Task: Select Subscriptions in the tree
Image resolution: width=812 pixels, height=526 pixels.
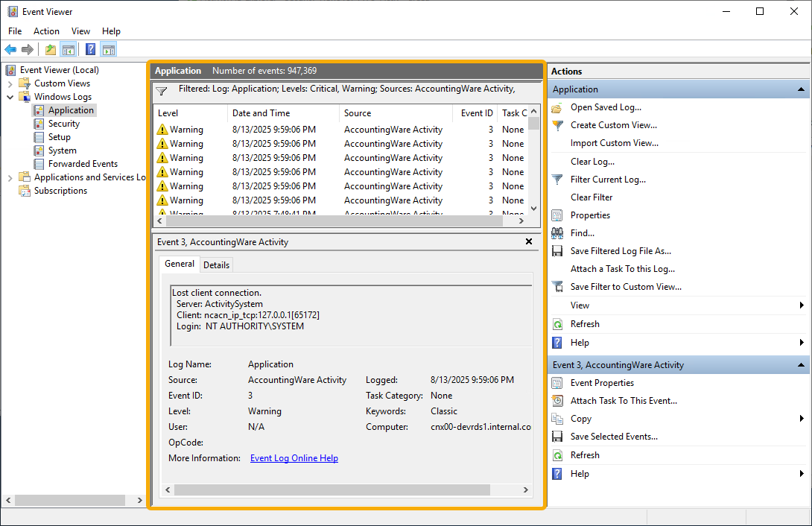Action: (x=60, y=191)
